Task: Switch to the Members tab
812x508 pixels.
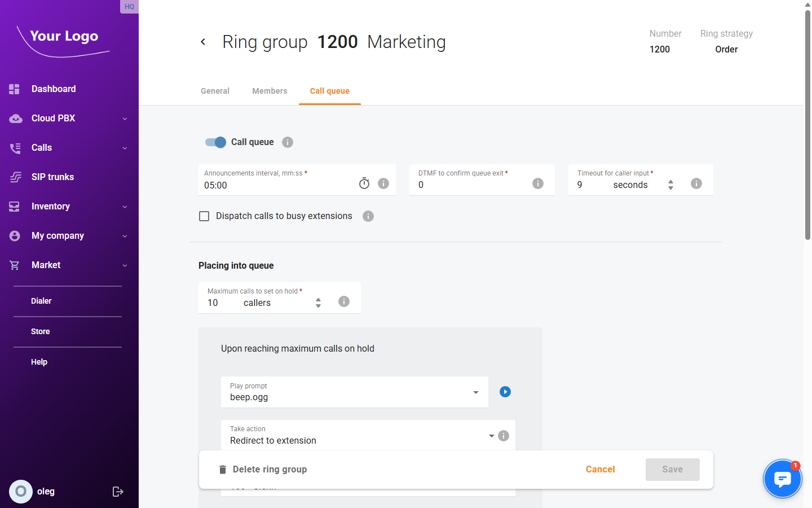Action: [270, 90]
